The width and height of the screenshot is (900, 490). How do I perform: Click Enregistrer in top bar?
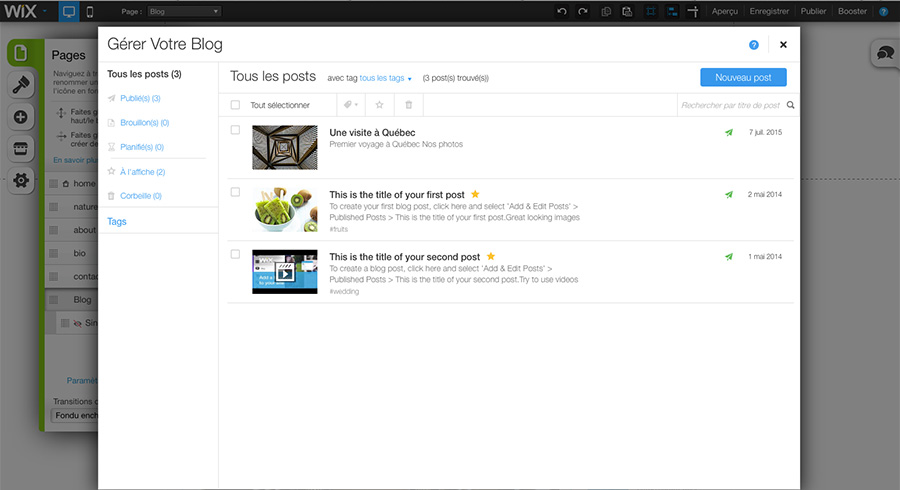click(769, 11)
